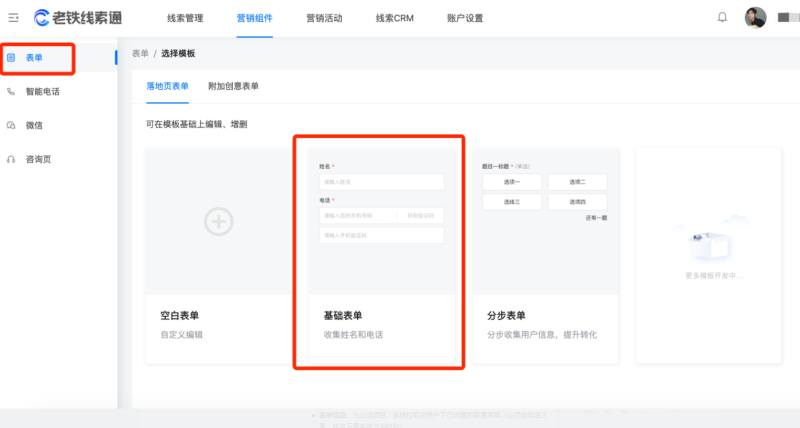
Task: Switch to the 附加创意表单 tab
Action: pyautogui.click(x=233, y=86)
